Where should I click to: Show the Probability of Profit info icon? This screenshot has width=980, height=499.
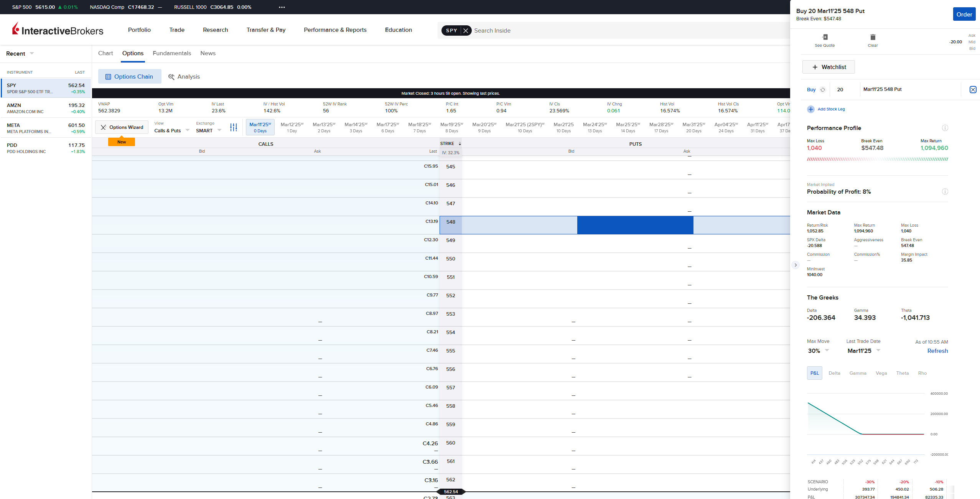945,191
